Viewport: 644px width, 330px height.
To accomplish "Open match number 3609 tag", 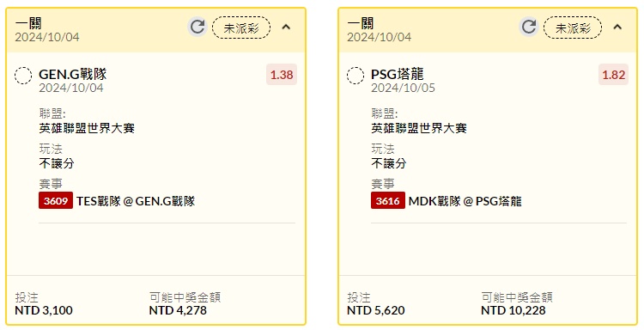I will pos(56,201).
